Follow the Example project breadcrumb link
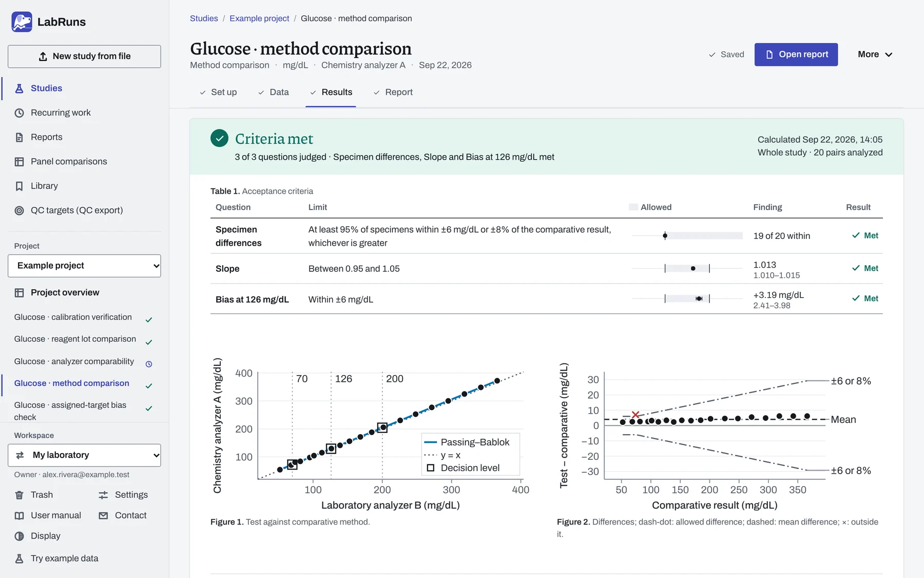This screenshot has height=578, width=924. click(x=259, y=18)
